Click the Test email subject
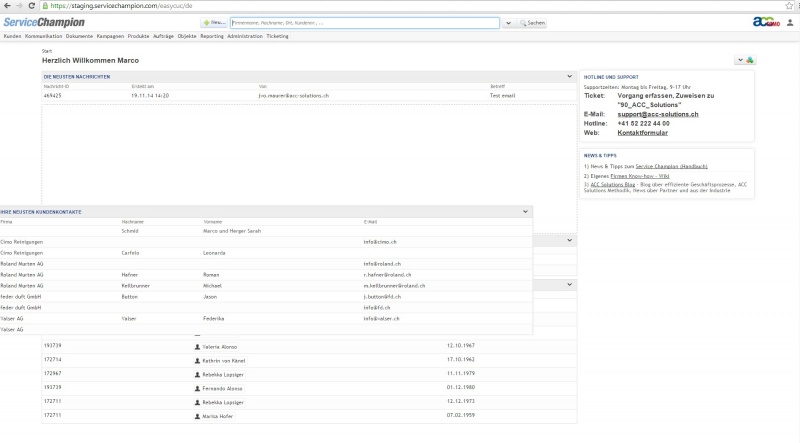 pos(503,95)
